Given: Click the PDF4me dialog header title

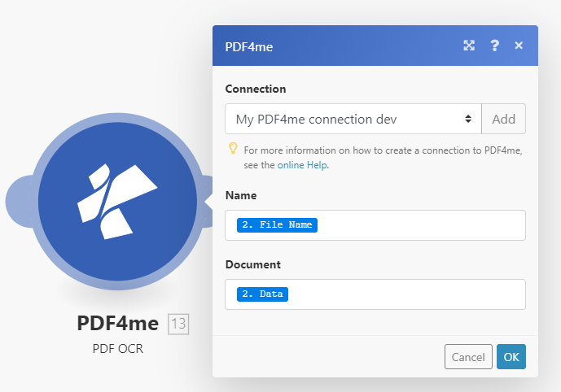Looking at the screenshot, I should pyautogui.click(x=249, y=47).
